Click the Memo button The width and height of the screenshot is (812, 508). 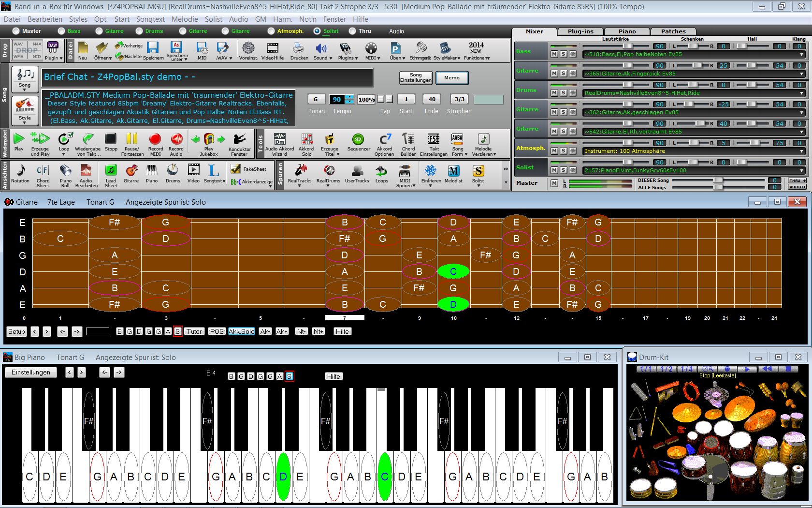452,77
